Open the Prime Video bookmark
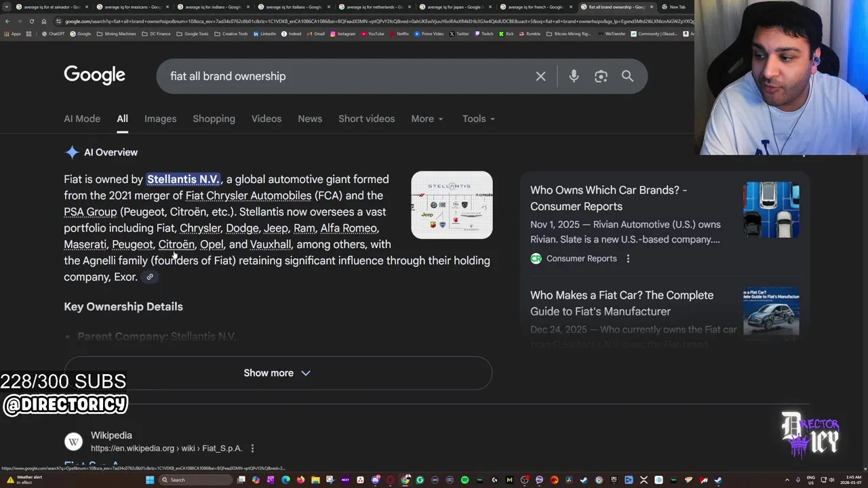868x488 pixels. 429,34
